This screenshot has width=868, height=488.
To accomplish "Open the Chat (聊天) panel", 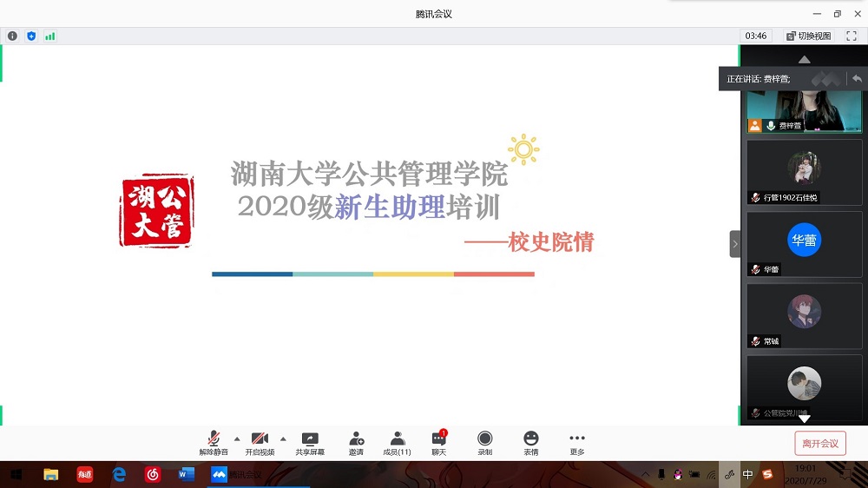I will (x=439, y=443).
